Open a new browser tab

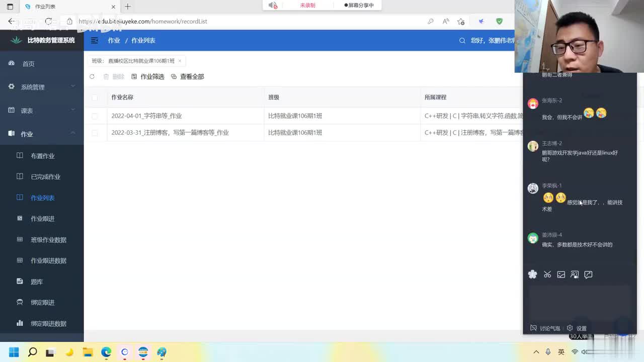coord(128,7)
